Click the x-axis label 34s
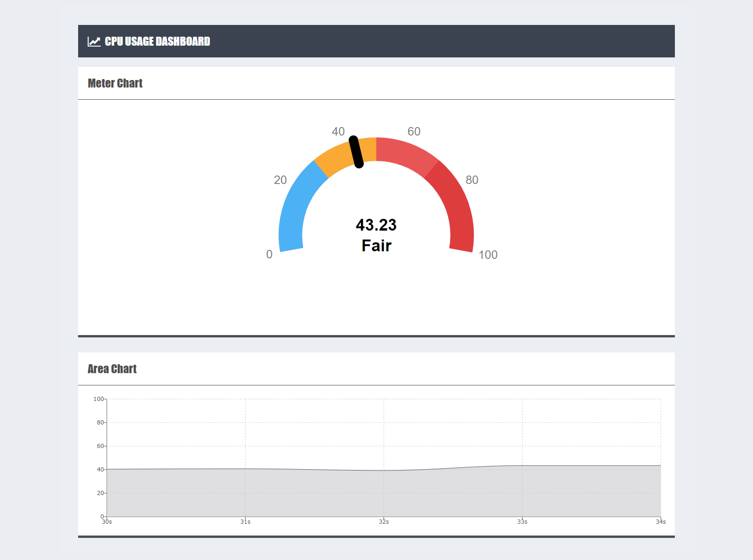The height and width of the screenshot is (560, 753). tap(661, 522)
